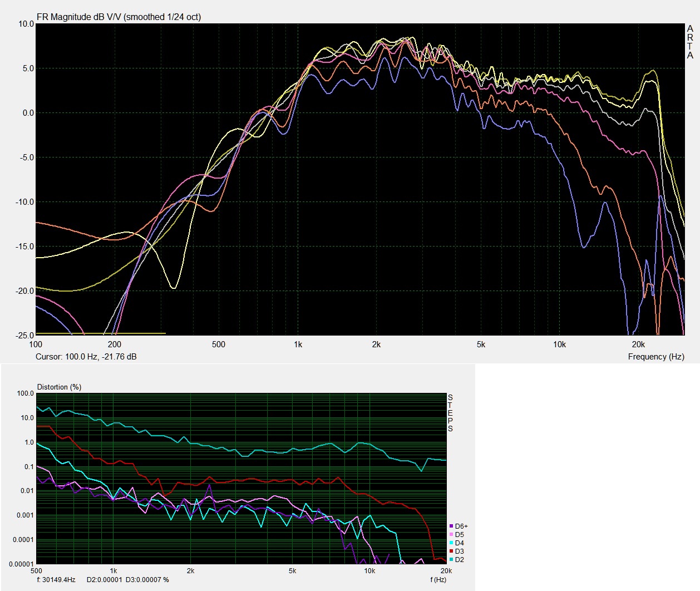Click the 5k tick label on the distortion graph
The image size is (700, 591).
click(292, 571)
